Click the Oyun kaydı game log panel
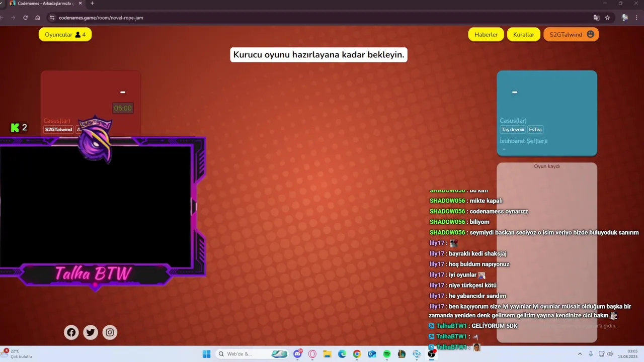The width and height of the screenshot is (644, 362). coord(547,252)
